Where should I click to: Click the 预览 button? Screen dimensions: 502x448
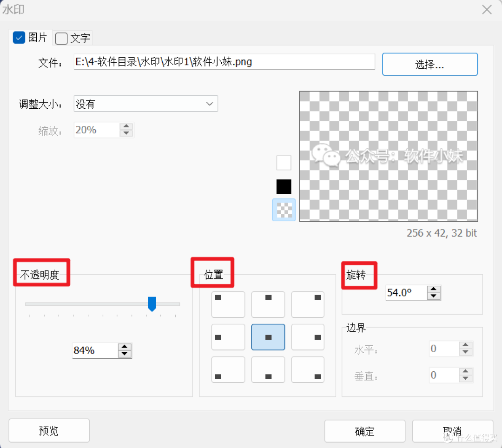pyautogui.click(x=49, y=431)
